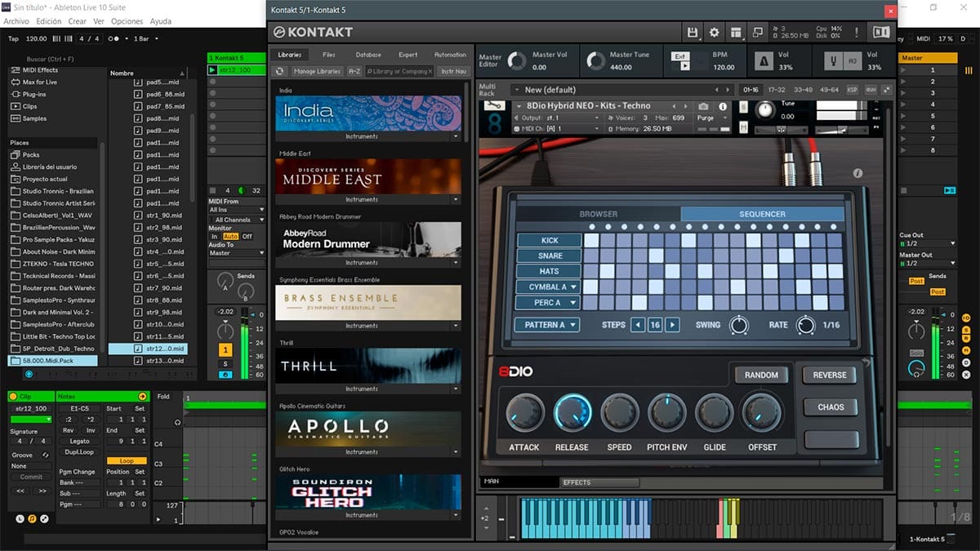Click the SWING knob
Viewport: 980px width, 551px height.
tap(739, 325)
